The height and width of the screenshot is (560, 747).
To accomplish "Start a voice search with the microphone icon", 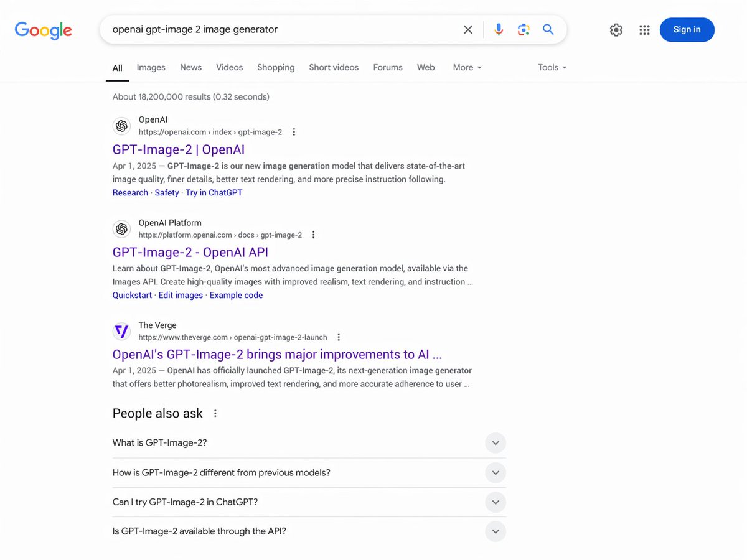I will pos(499,29).
